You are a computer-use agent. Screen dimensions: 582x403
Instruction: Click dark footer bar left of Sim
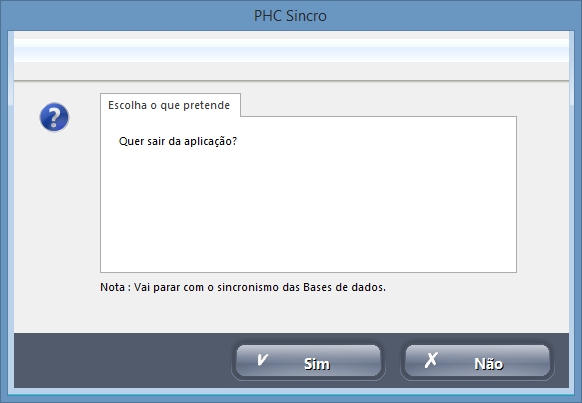coord(122,361)
